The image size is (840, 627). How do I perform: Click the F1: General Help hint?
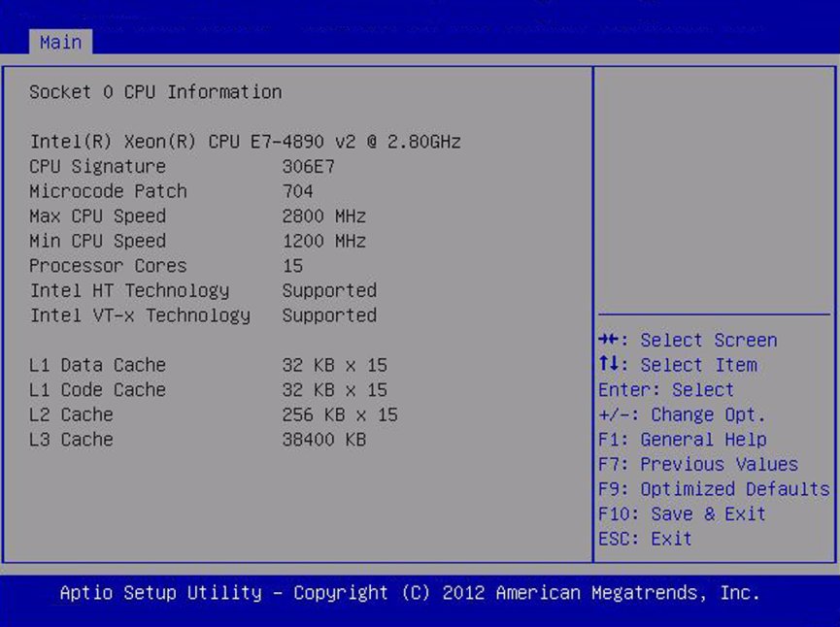[683, 440]
